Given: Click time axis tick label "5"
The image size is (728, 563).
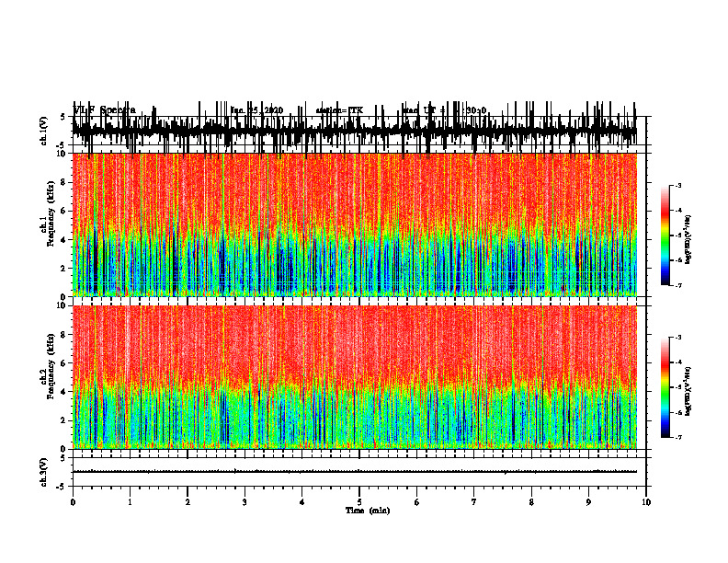Looking at the screenshot, I should tap(359, 502).
